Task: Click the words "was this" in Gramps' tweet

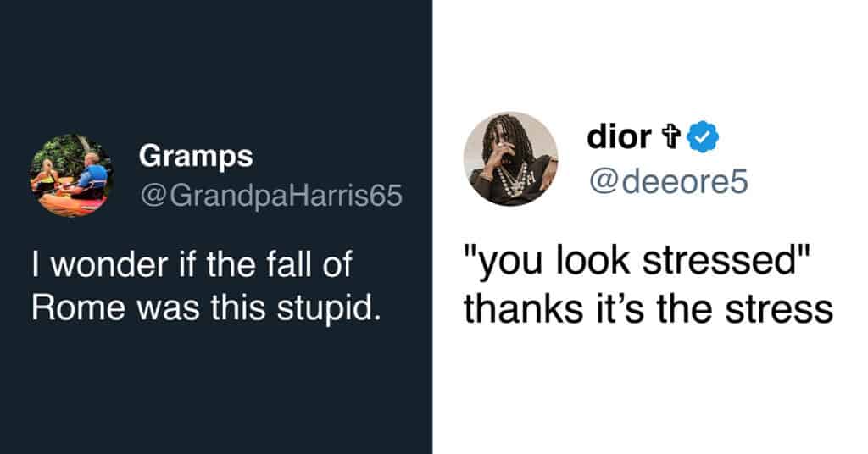Action: tap(192, 304)
